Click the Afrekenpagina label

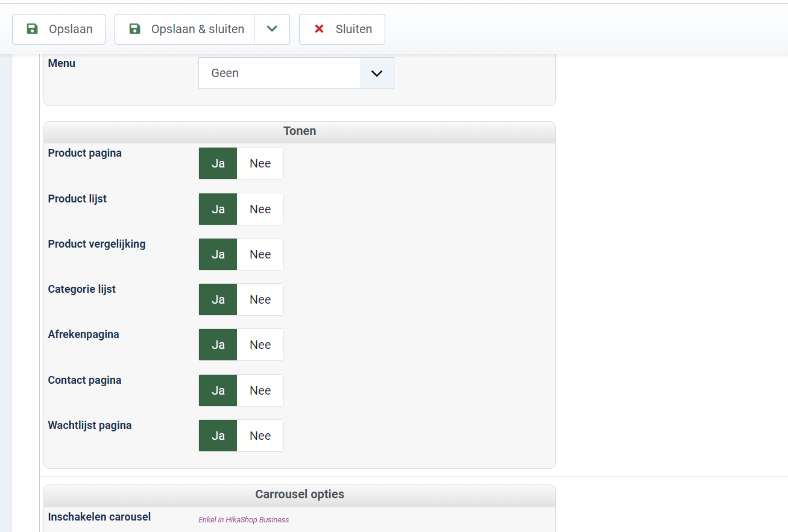[x=84, y=334]
